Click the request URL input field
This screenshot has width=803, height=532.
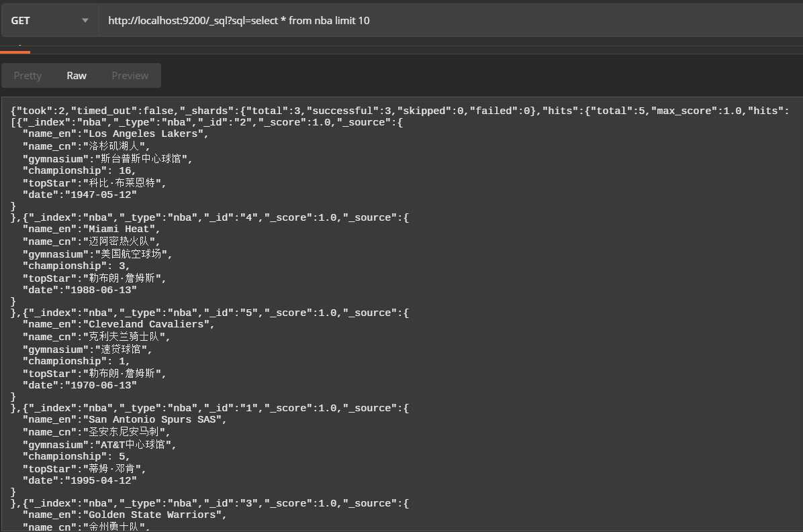coord(451,20)
